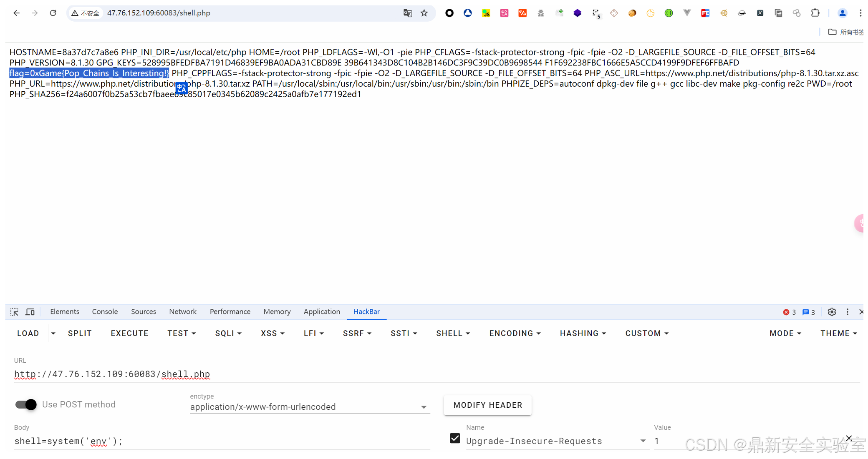
Task: Click the bookmark star icon
Action: pos(424,13)
